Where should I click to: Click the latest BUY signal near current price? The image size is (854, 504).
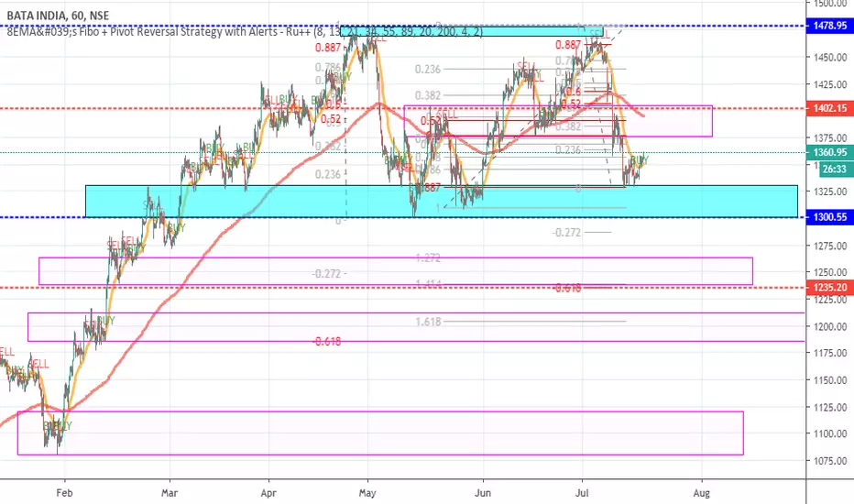tap(640, 160)
